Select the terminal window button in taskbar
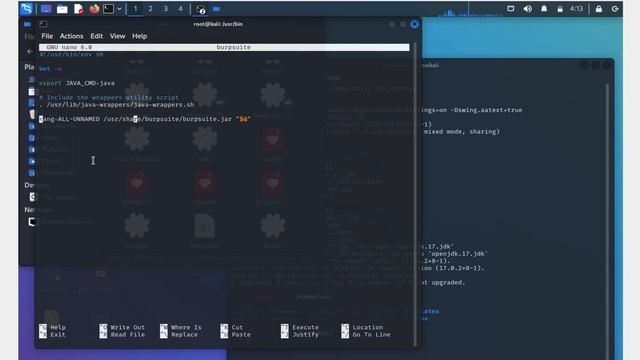This screenshot has height=360, width=640. click(200, 9)
